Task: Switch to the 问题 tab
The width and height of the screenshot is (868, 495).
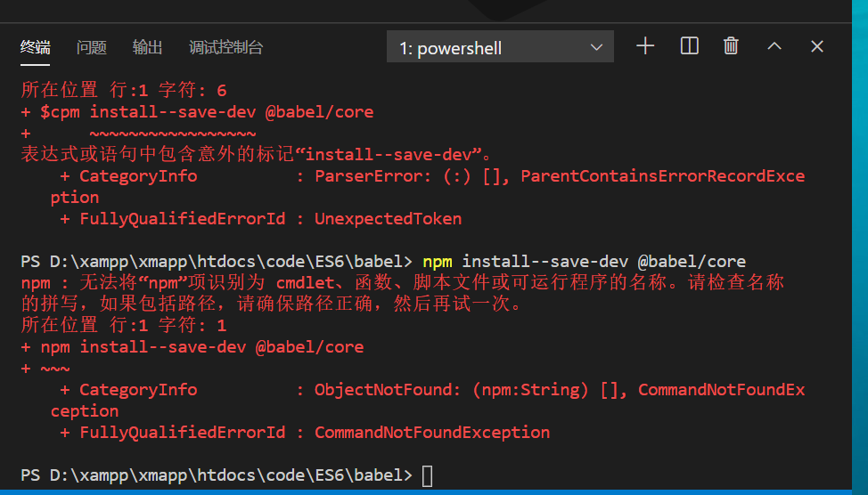Action: point(91,47)
